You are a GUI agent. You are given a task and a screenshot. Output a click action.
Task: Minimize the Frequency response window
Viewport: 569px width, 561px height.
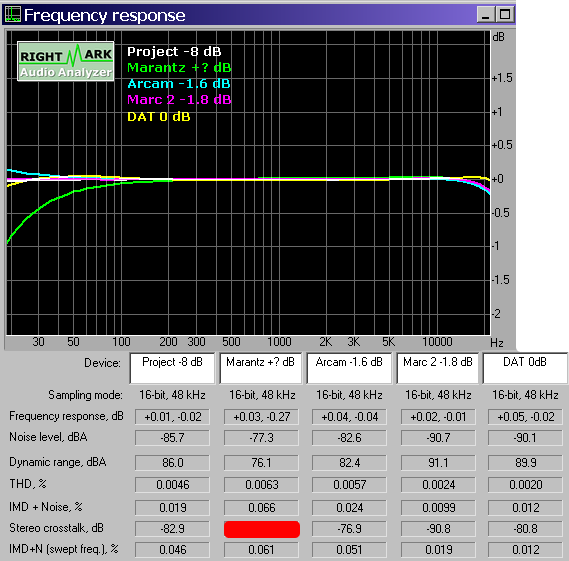point(486,15)
